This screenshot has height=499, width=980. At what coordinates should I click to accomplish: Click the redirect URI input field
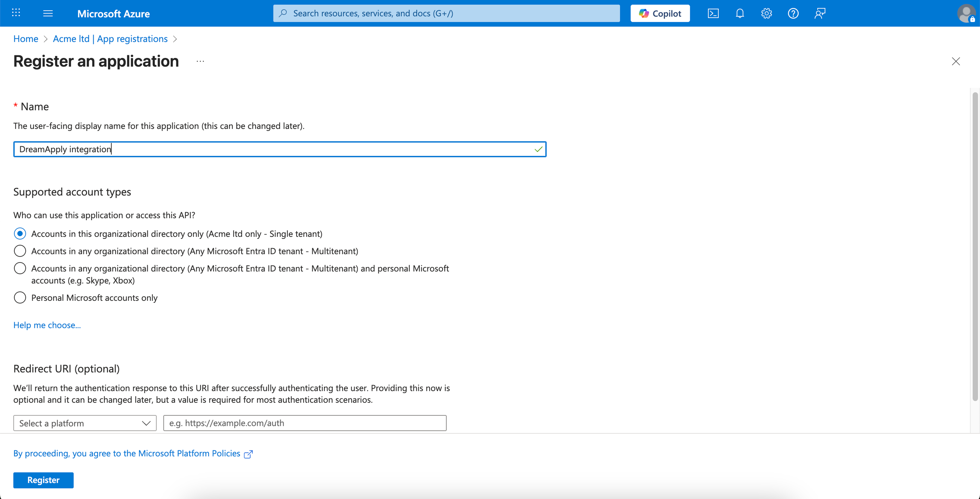305,423
